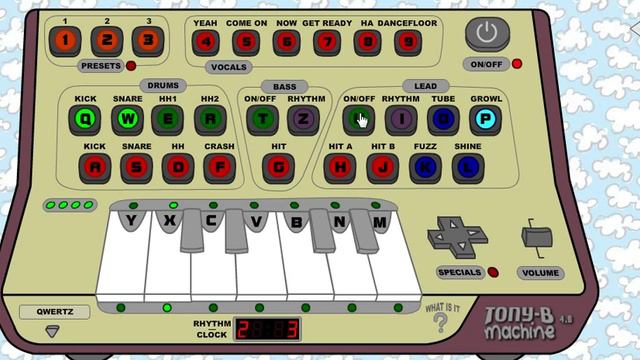Trigger the HA vocal button 8

pos(367,42)
